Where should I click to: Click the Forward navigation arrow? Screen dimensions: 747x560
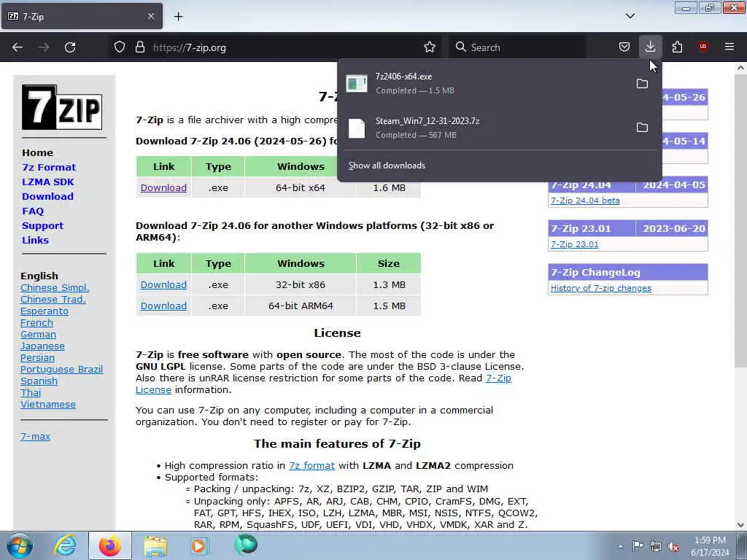pos(44,47)
